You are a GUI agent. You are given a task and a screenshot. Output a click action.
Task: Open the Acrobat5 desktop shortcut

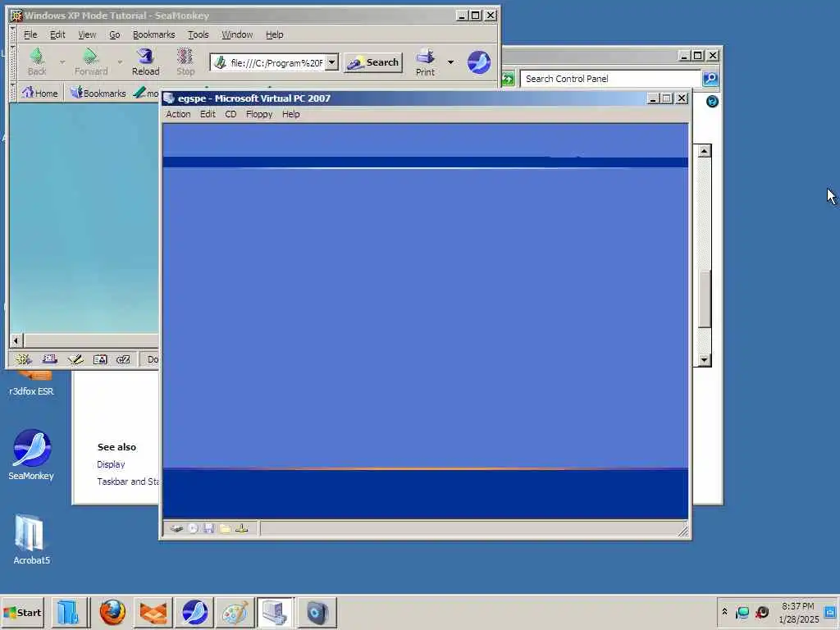click(32, 540)
